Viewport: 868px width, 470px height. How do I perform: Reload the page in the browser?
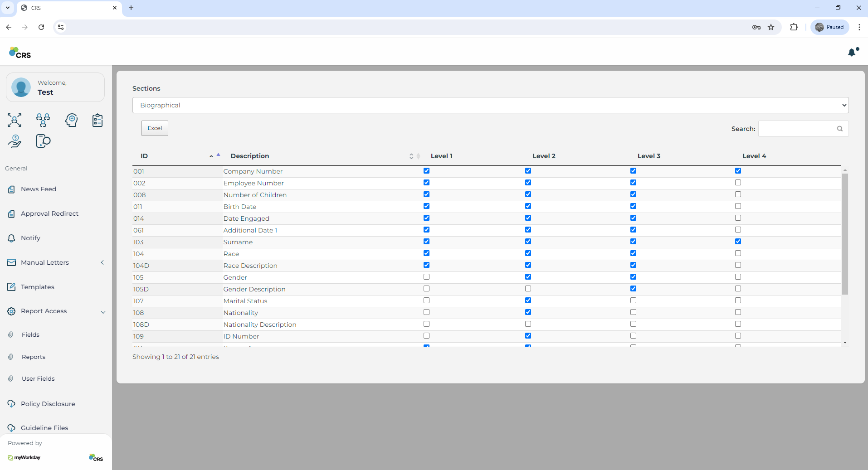click(41, 27)
